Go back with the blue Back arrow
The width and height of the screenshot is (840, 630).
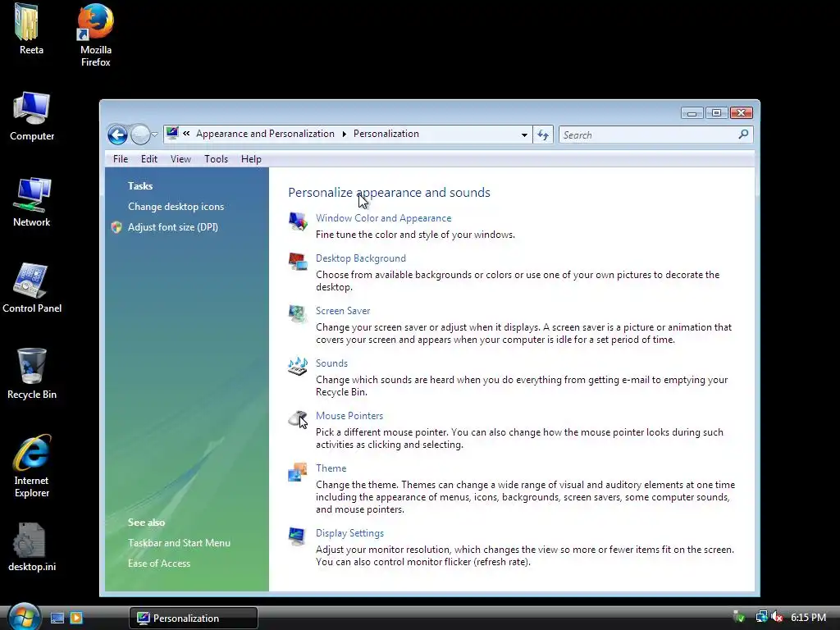(117, 135)
